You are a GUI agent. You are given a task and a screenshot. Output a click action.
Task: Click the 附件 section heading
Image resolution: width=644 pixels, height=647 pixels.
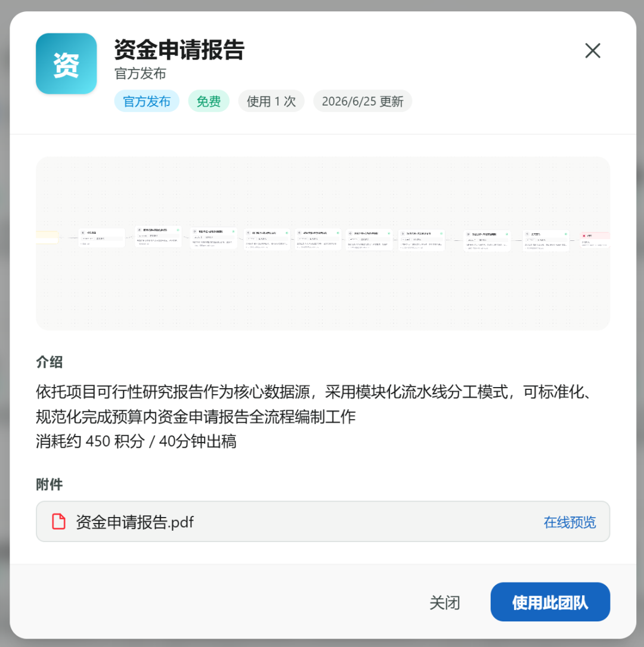[49, 484]
